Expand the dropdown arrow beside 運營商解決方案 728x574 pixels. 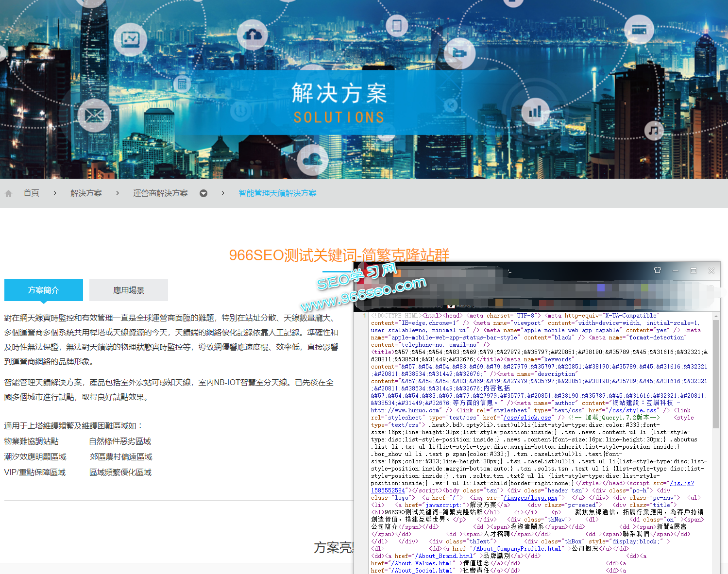[203, 193]
